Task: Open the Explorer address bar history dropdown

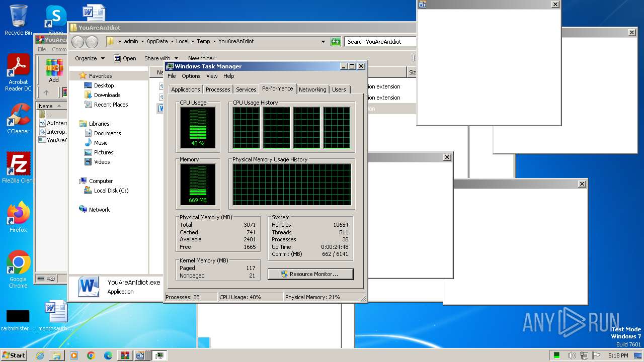Action: (x=323, y=42)
